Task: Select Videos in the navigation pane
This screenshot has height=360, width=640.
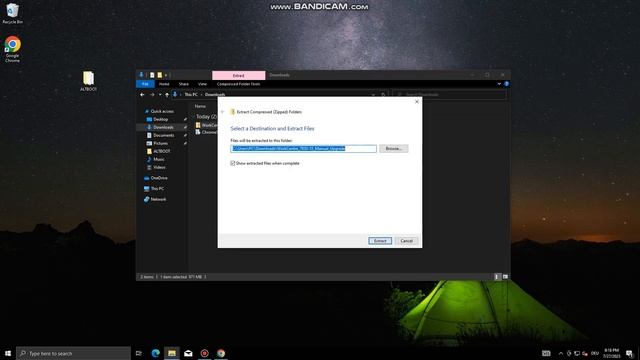Action: tap(159, 167)
